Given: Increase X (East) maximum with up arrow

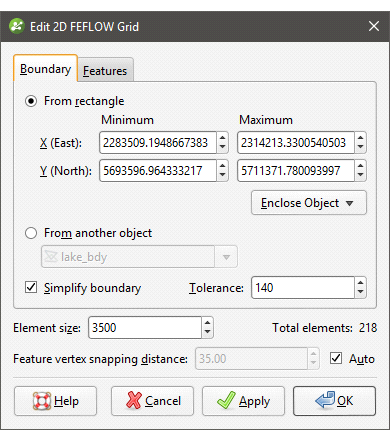Looking at the screenshot, I should [360, 138].
